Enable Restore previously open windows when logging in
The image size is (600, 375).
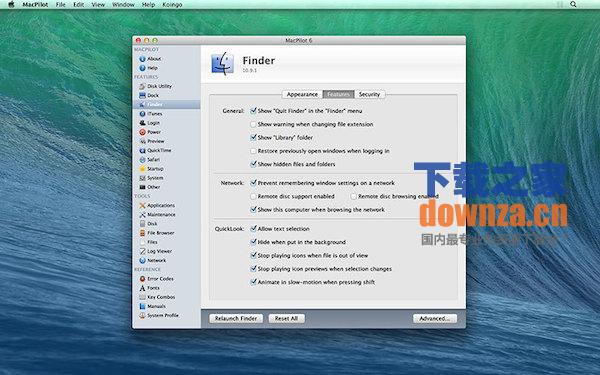pyautogui.click(x=253, y=151)
